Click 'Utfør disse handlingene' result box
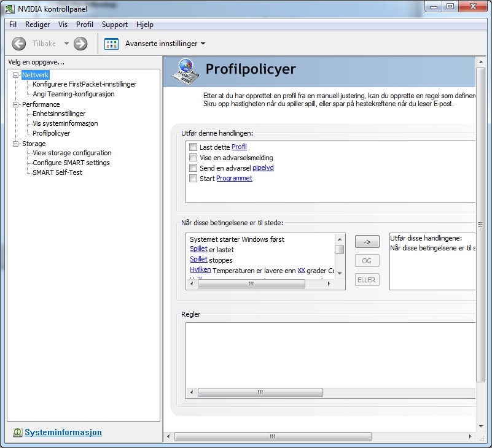 pos(432,261)
